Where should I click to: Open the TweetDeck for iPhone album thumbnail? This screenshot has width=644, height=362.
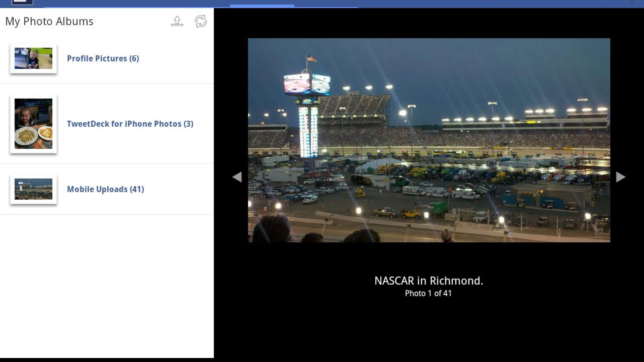click(x=33, y=124)
